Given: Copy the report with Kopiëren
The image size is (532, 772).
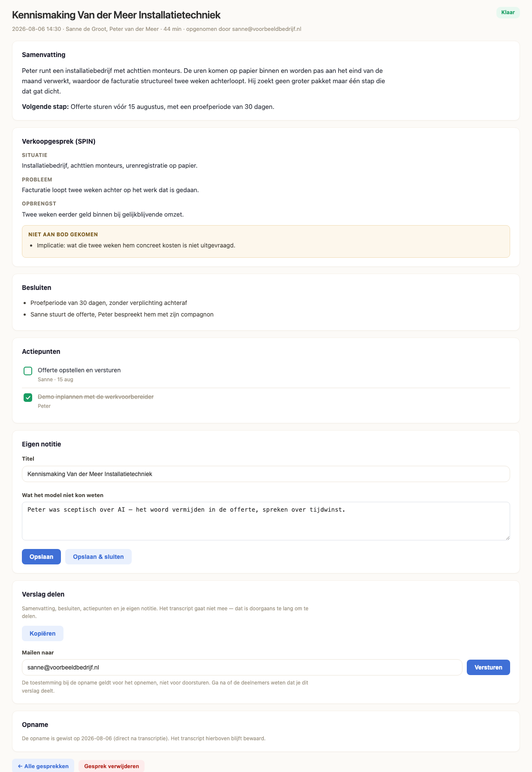Looking at the screenshot, I should (42, 633).
